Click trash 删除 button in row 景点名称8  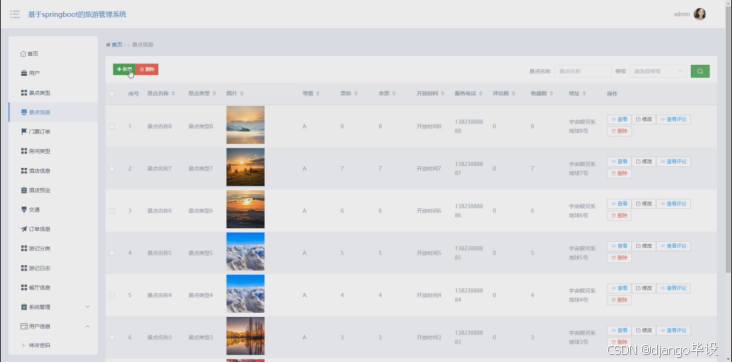[x=619, y=132]
